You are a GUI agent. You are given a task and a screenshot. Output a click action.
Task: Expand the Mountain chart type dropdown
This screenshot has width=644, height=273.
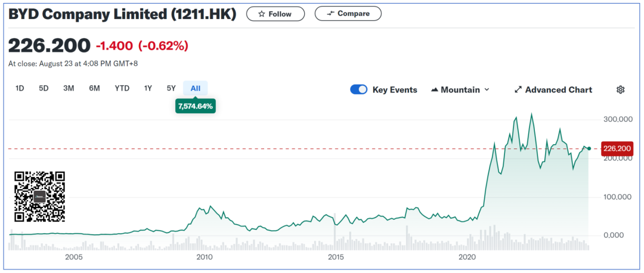(460, 89)
